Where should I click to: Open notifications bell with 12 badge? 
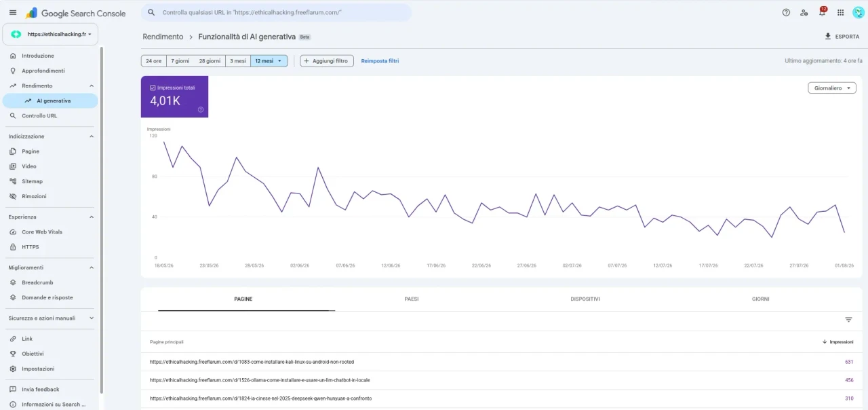coord(822,12)
